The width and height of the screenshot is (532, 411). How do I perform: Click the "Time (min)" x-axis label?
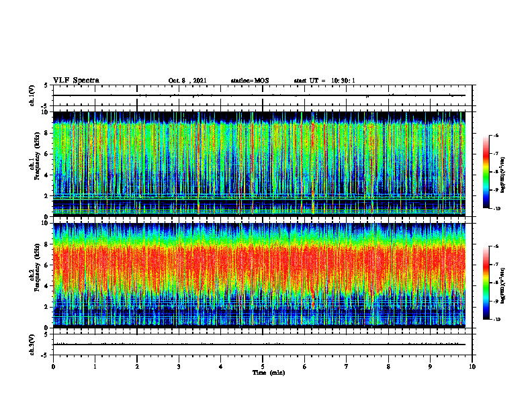click(x=269, y=373)
